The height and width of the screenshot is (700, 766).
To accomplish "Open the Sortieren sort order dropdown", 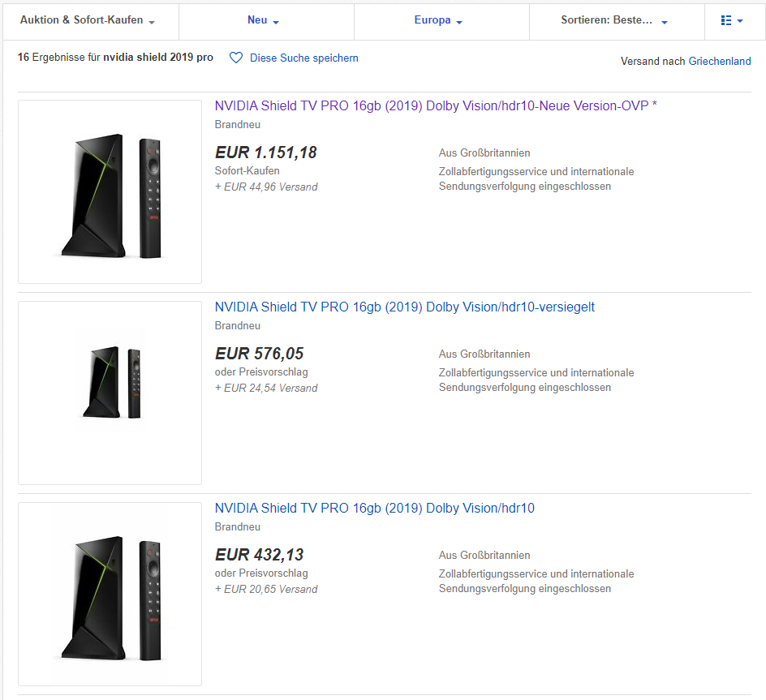I will coord(613,20).
